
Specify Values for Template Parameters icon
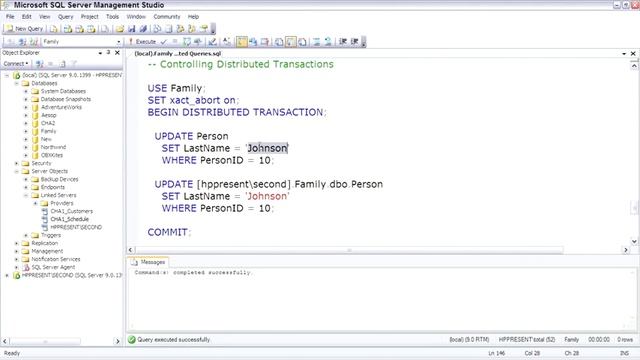tap(227, 42)
